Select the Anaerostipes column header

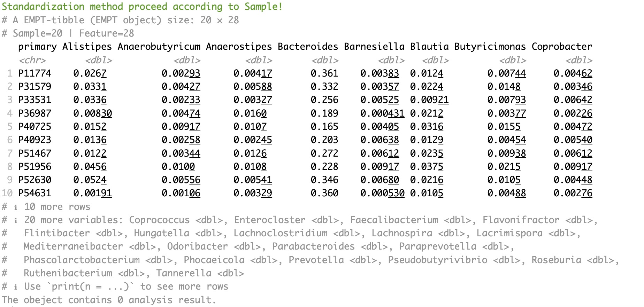pos(239,47)
